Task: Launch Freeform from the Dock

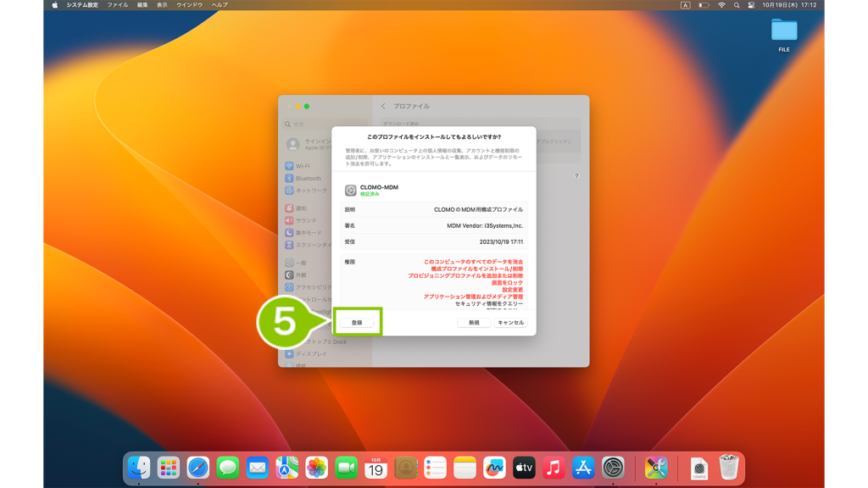Action: [x=494, y=468]
